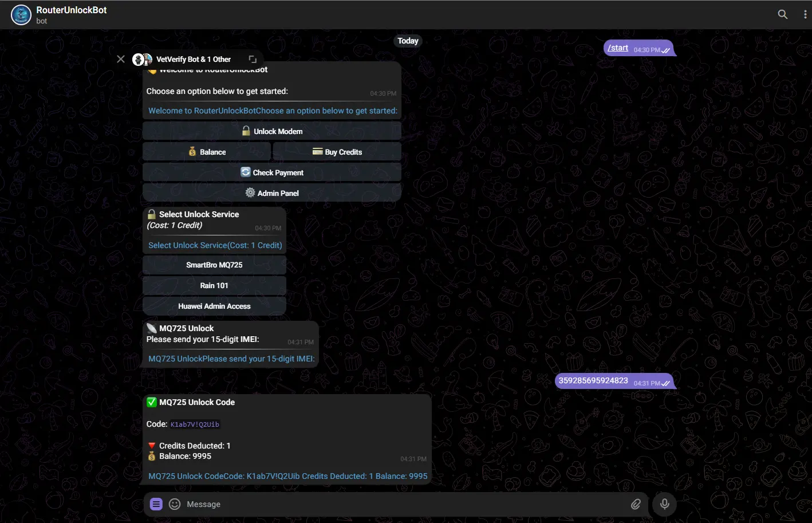Open the three-dot more options menu
812x523 pixels.
[x=805, y=14]
